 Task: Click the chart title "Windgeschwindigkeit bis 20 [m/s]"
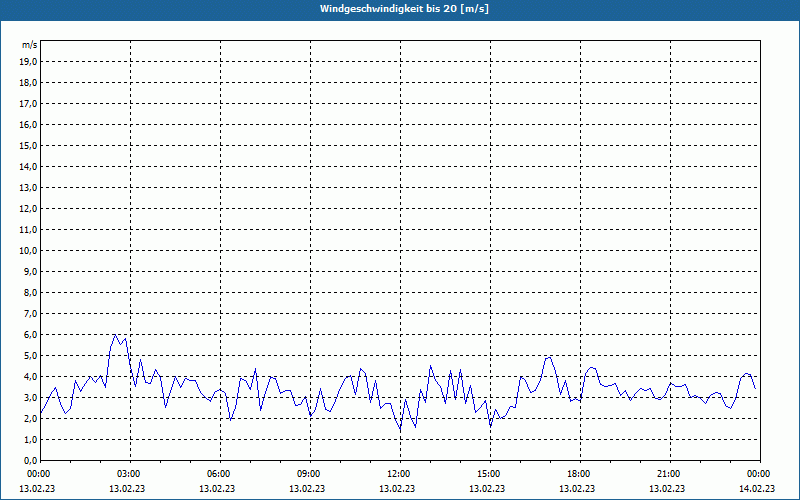404,9
